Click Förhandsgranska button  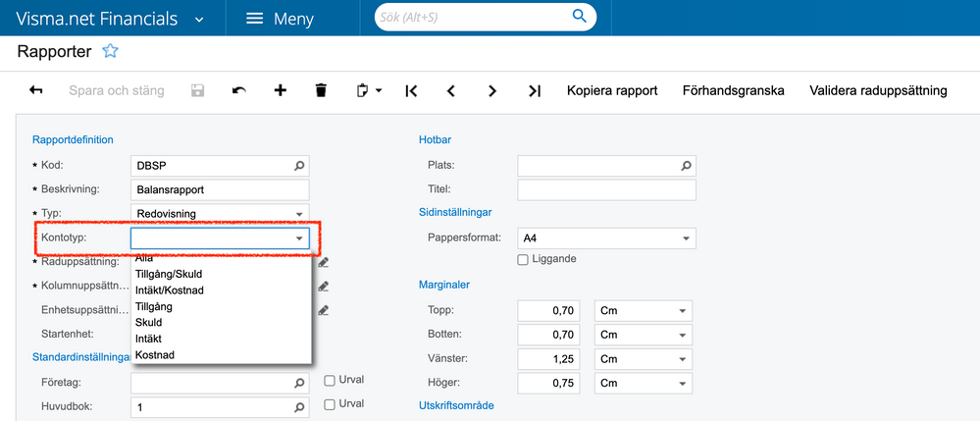(x=733, y=90)
